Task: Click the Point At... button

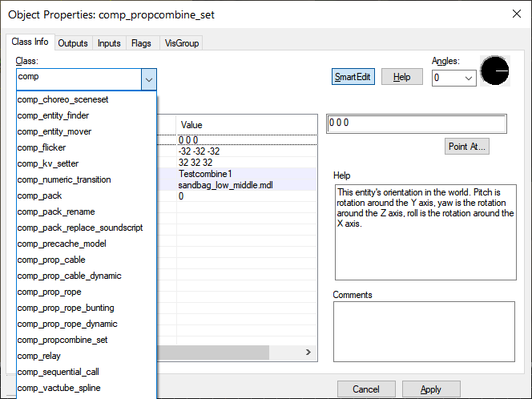Action: [x=467, y=147]
